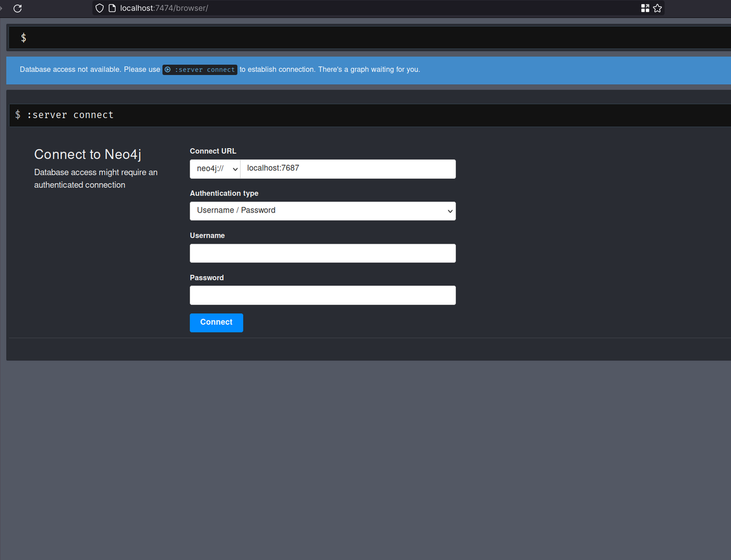Open the shield tracking protection icon
This screenshot has width=731, height=560.
point(100,9)
